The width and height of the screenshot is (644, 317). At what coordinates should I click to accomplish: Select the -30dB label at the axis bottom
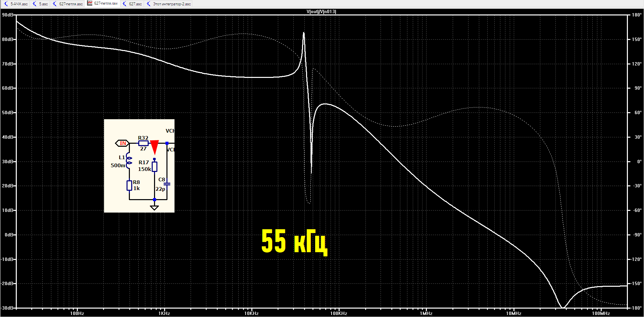(x=7, y=308)
